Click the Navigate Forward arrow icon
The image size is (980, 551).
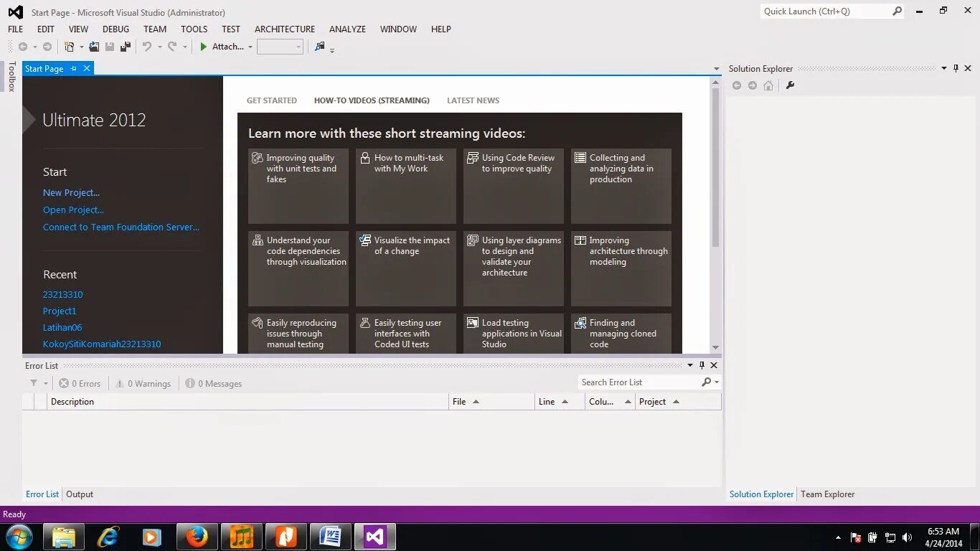(47, 47)
